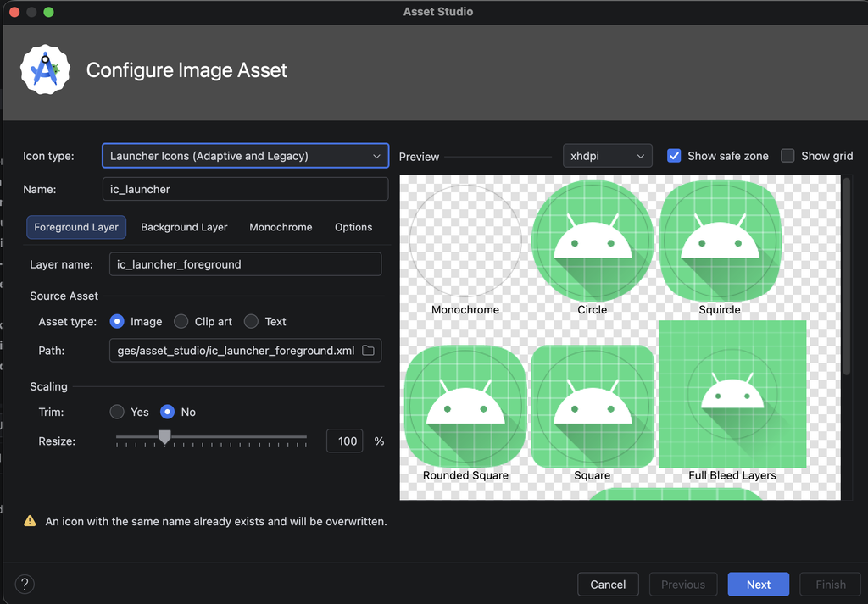This screenshot has width=868, height=604.
Task: Enable the Show grid checkbox
Action: tap(787, 156)
